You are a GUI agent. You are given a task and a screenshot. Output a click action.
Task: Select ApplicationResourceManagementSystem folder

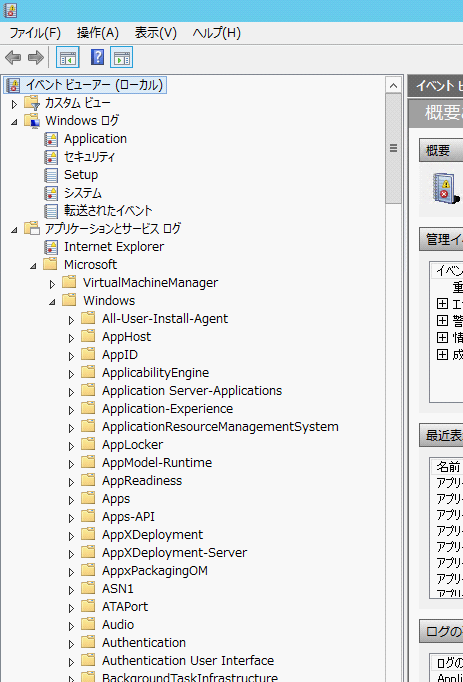220,427
